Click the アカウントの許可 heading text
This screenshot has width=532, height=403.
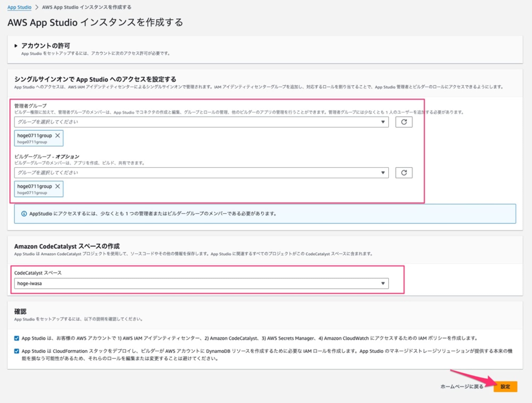click(x=45, y=46)
